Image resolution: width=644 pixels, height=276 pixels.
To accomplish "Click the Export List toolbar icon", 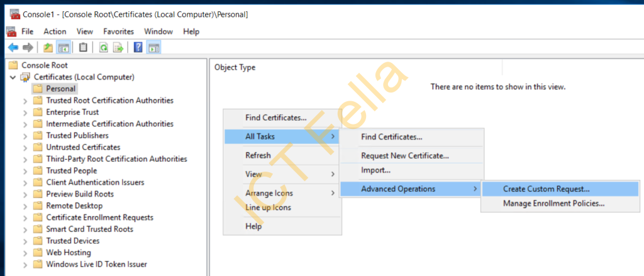I will [118, 48].
